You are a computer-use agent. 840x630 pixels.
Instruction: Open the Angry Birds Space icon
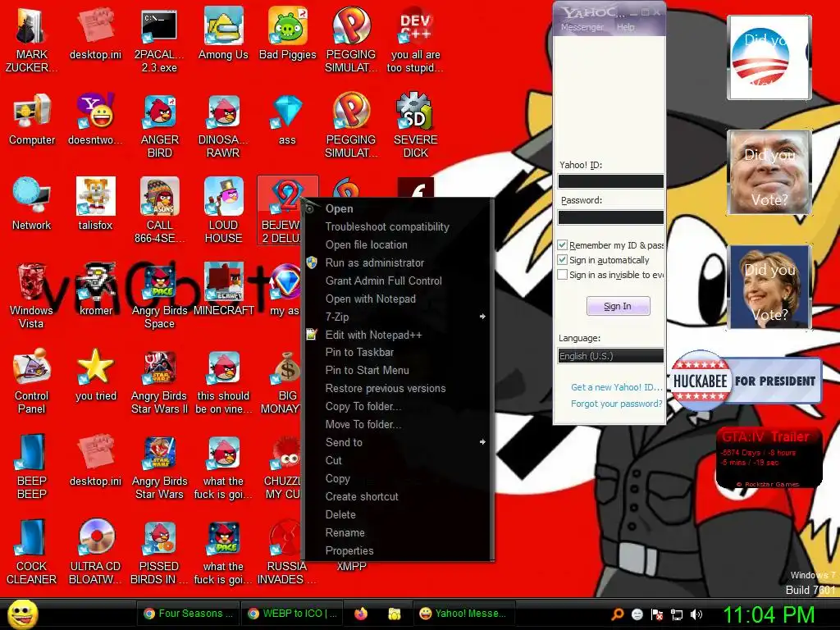tap(160, 294)
